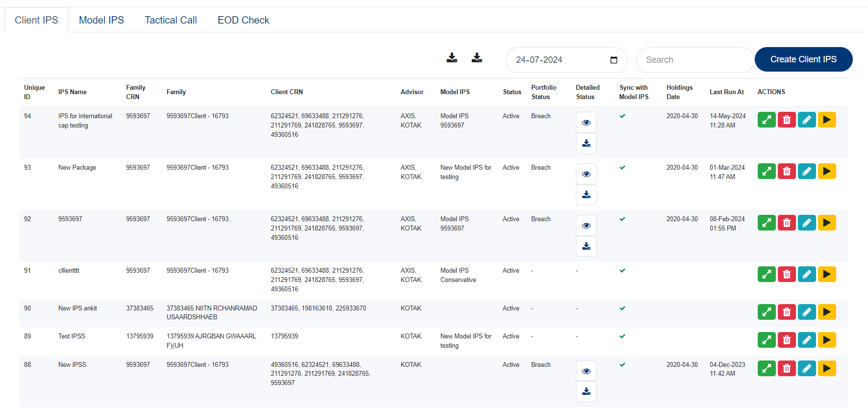Click Create Client IPS button
Screen dimensions: 868x412
(x=803, y=59)
